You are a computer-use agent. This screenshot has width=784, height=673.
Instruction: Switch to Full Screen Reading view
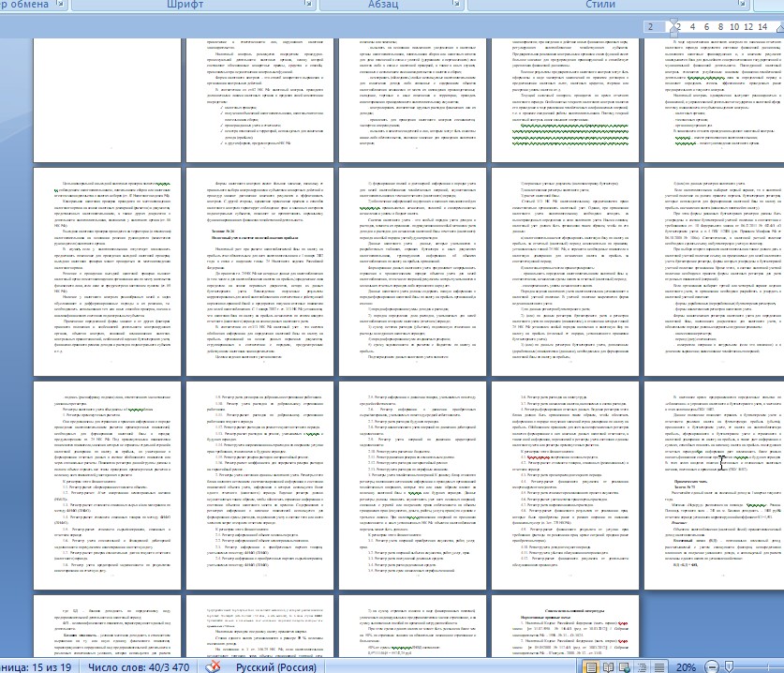(609, 666)
